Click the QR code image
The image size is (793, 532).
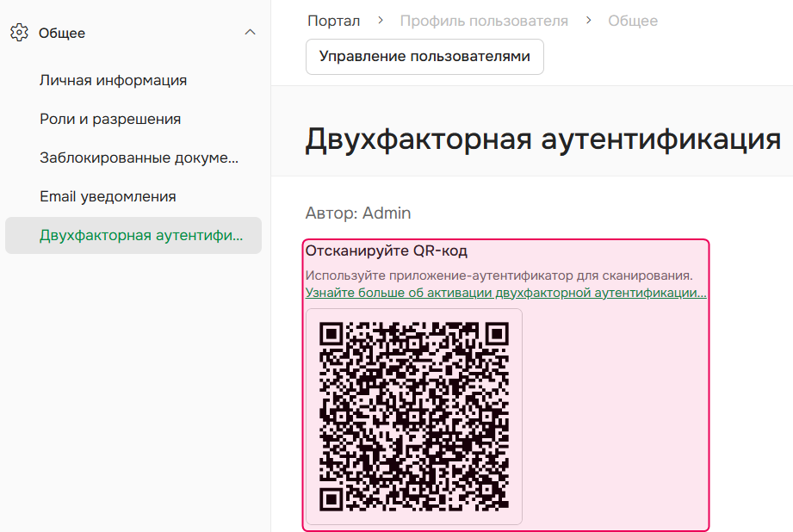coord(415,417)
